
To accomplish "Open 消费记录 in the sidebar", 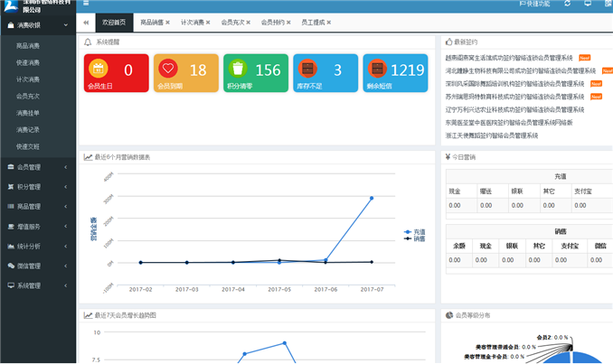I will click(28, 130).
